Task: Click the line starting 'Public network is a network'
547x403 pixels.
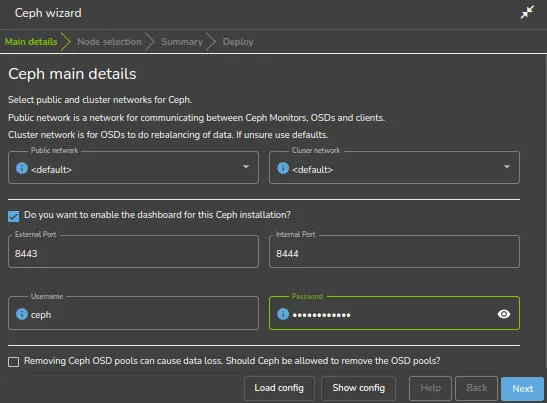Action: 196,118
